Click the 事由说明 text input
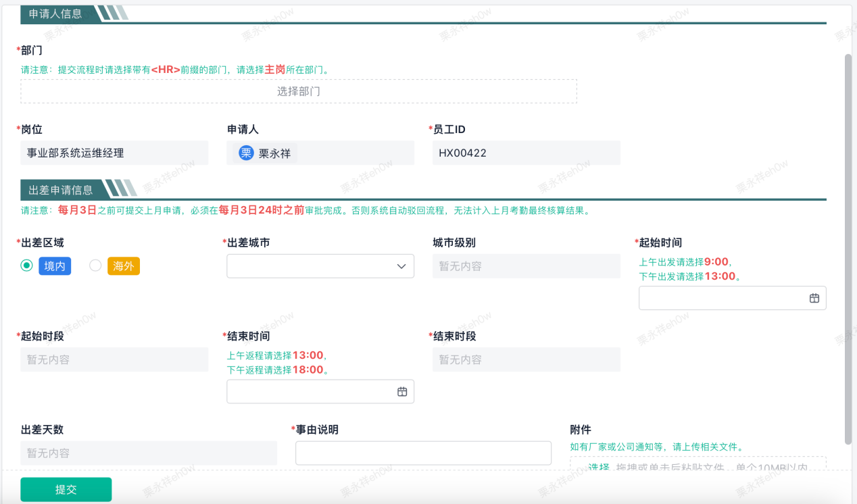 coord(423,453)
